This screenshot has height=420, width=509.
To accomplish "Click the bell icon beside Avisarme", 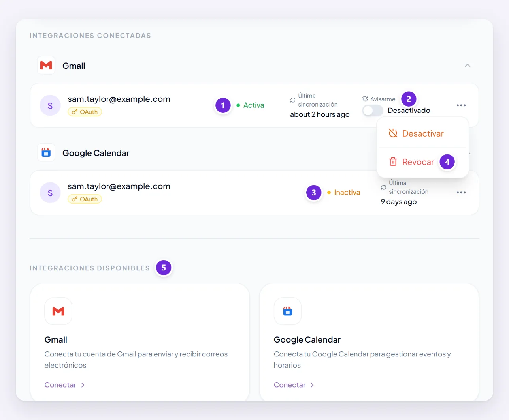I will pos(365,99).
